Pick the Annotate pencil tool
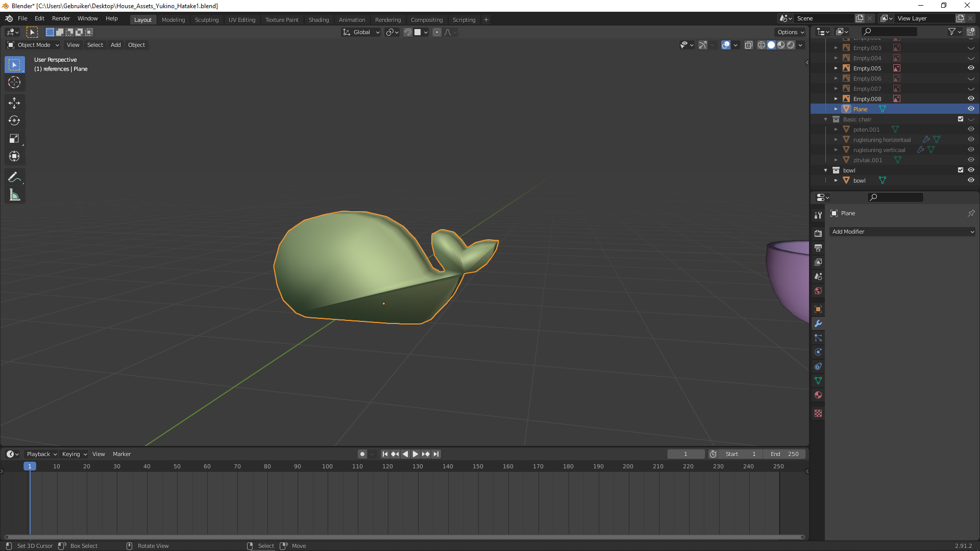The height and width of the screenshot is (551, 980). pyautogui.click(x=14, y=177)
